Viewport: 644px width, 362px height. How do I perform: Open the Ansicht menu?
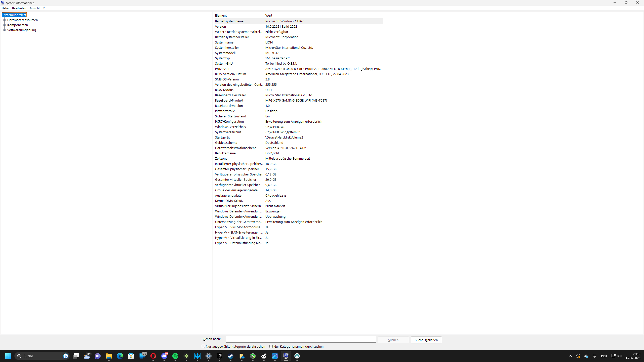tap(34, 8)
